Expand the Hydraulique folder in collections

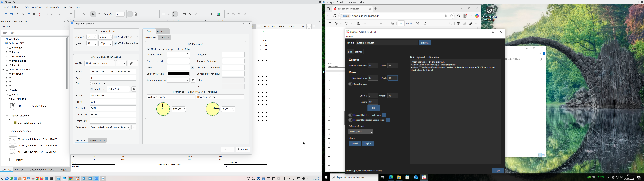[7, 56]
